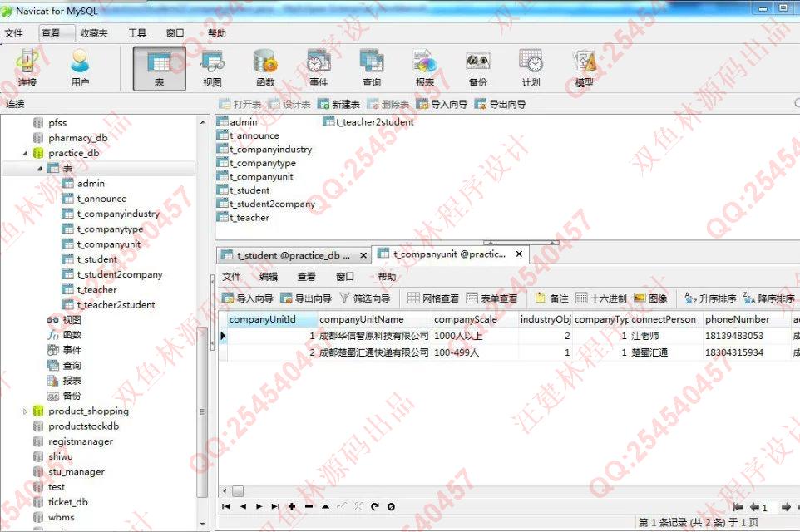Open the View (视图) toolbar icon
800x532 pixels.
pyautogui.click(x=212, y=68)
